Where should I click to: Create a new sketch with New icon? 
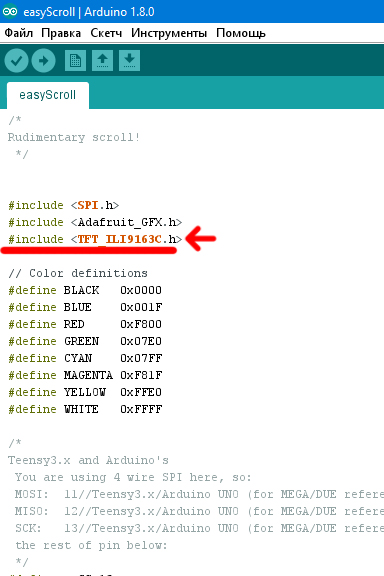pyautogui.click(x=75, y=60)
